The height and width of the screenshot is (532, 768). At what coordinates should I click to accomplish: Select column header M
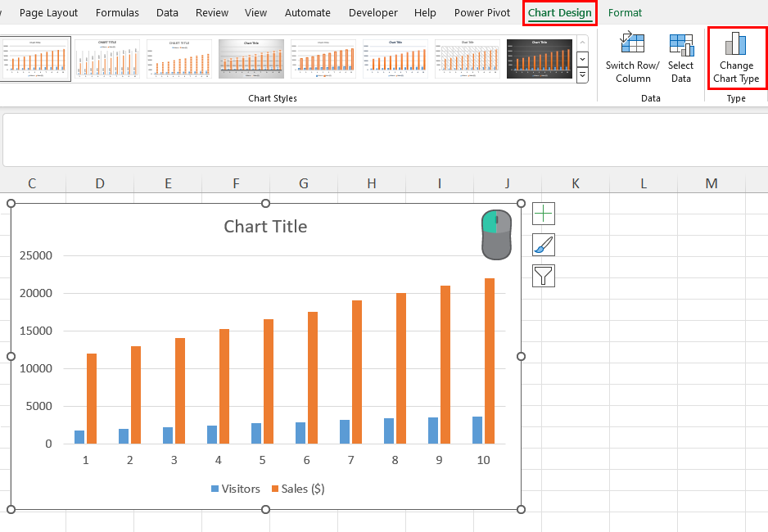tap(712, 183)
